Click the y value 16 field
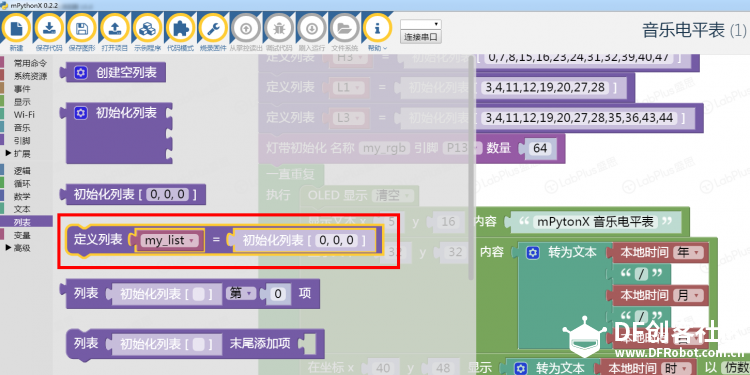 (448, 221)
